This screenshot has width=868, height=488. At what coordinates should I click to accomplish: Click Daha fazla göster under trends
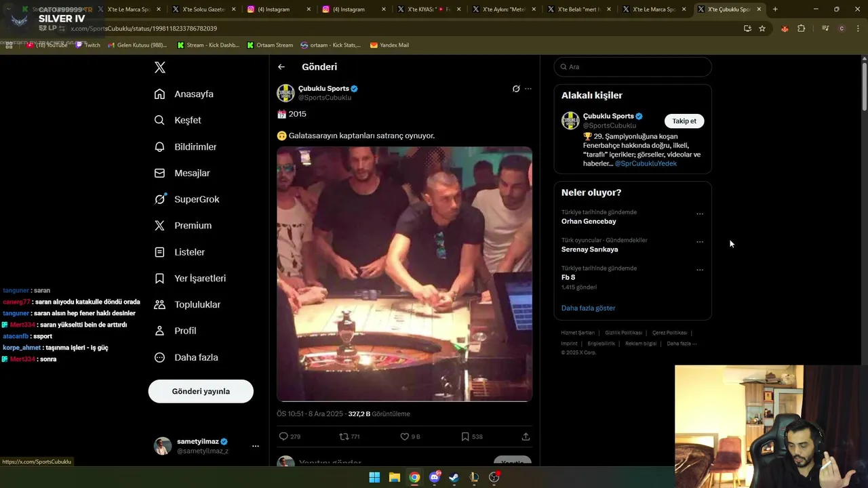(588, 308)
